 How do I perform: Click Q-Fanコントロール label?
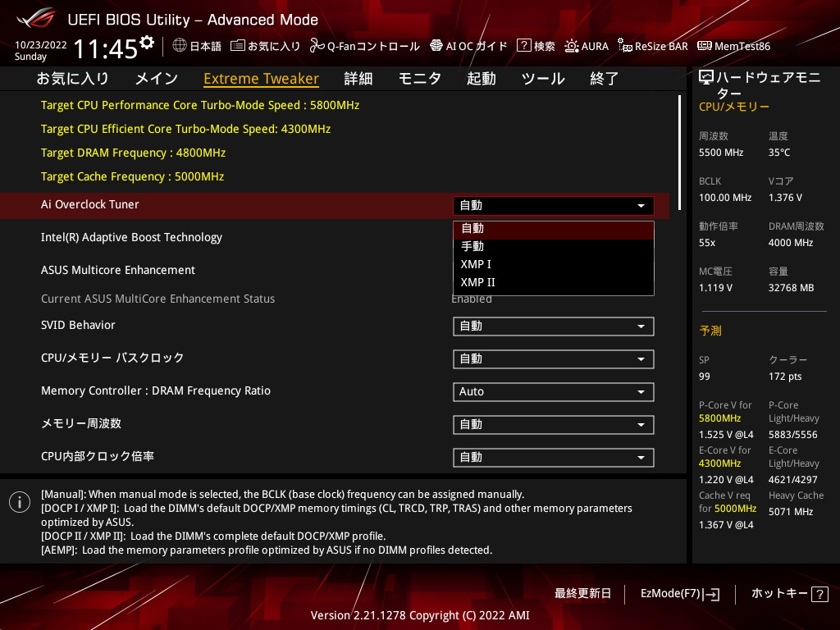coord(373,46)
